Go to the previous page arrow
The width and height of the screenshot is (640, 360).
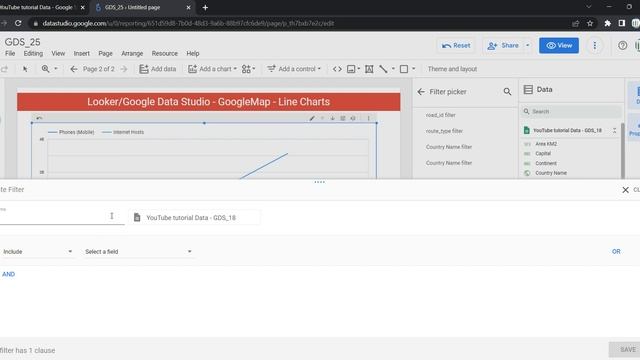click(x=73, y=69)
